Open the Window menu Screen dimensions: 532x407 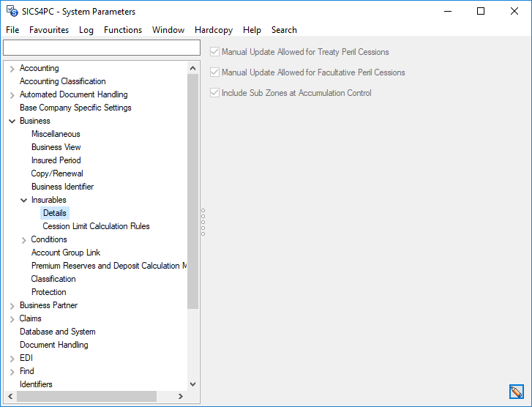tap(168, 30)
